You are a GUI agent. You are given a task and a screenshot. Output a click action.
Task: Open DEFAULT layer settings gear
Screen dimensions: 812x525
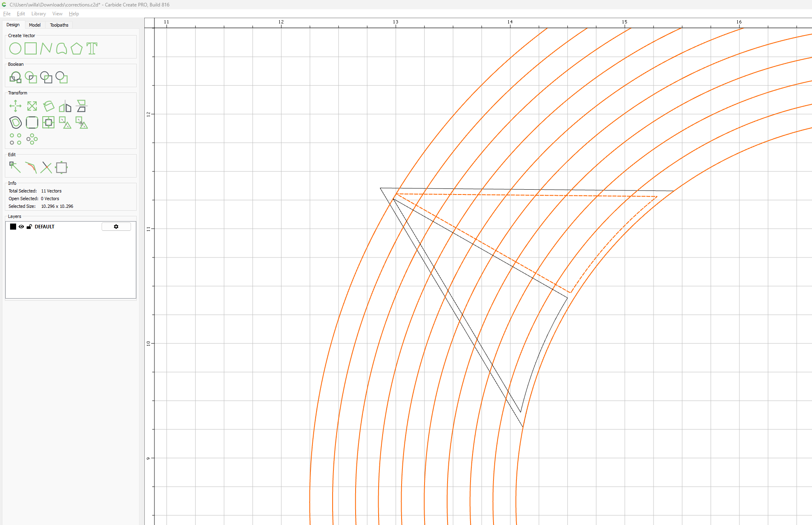click(116, 227)
